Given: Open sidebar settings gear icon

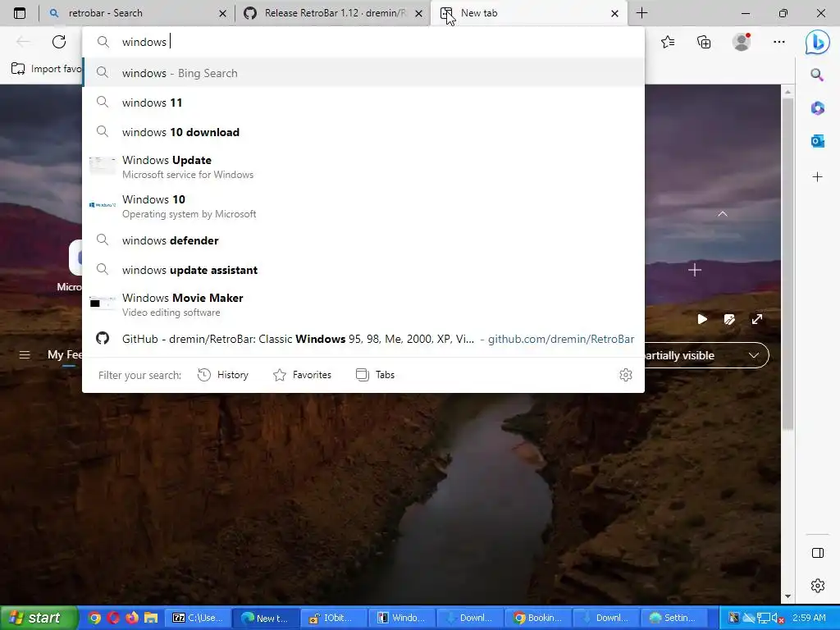Looking at the screenshot, I should [x=818, y=586].
